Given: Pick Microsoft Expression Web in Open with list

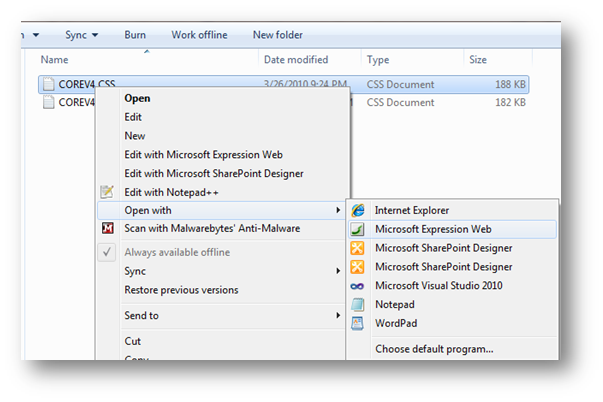Looking at the screenshot, I should point(433,229).
